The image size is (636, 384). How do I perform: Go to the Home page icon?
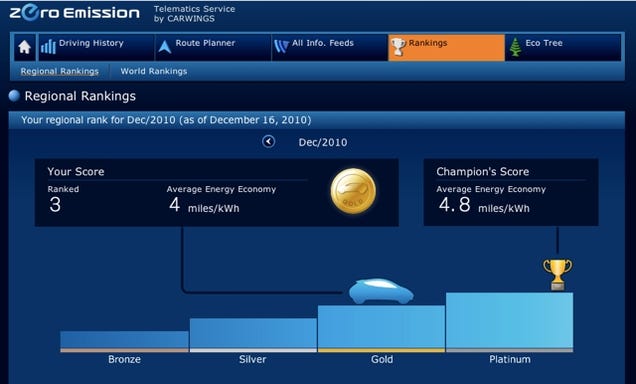25,47
